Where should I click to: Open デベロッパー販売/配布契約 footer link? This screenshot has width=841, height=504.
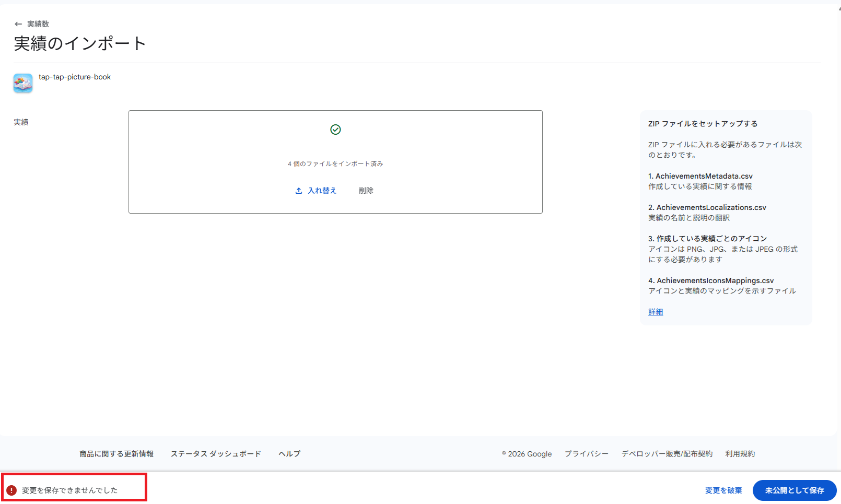pos(667,454)
